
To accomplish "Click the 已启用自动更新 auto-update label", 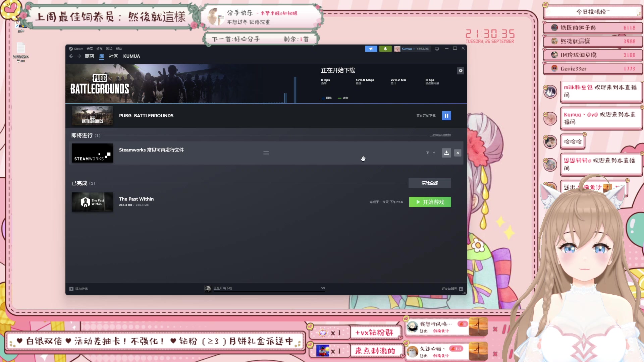I will point(440,135).
